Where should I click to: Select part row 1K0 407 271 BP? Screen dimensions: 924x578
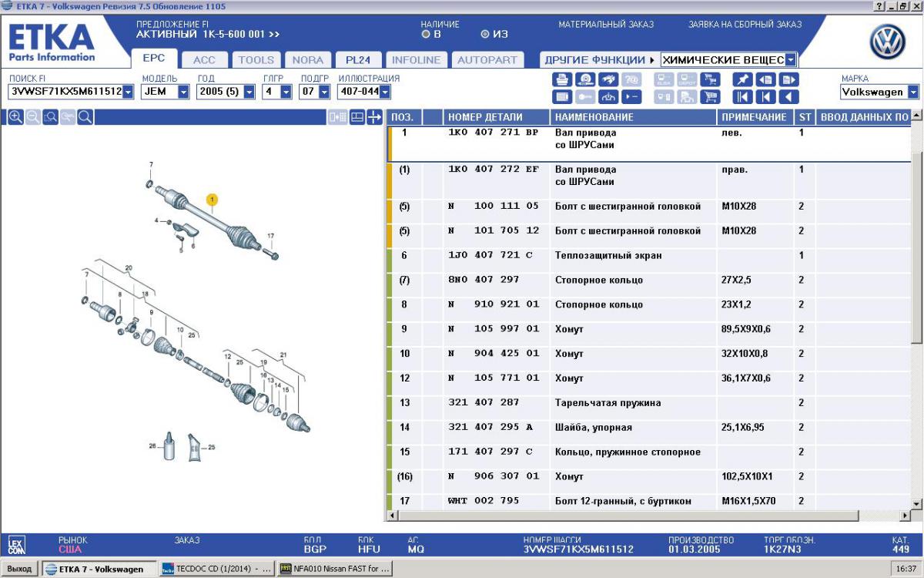click(648, 144)
